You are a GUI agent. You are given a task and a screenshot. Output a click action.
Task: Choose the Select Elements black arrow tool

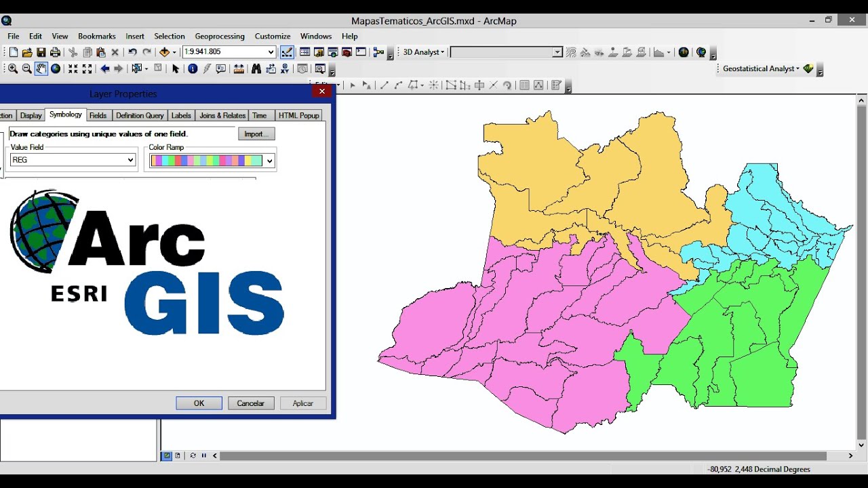(x=176, y=68)
